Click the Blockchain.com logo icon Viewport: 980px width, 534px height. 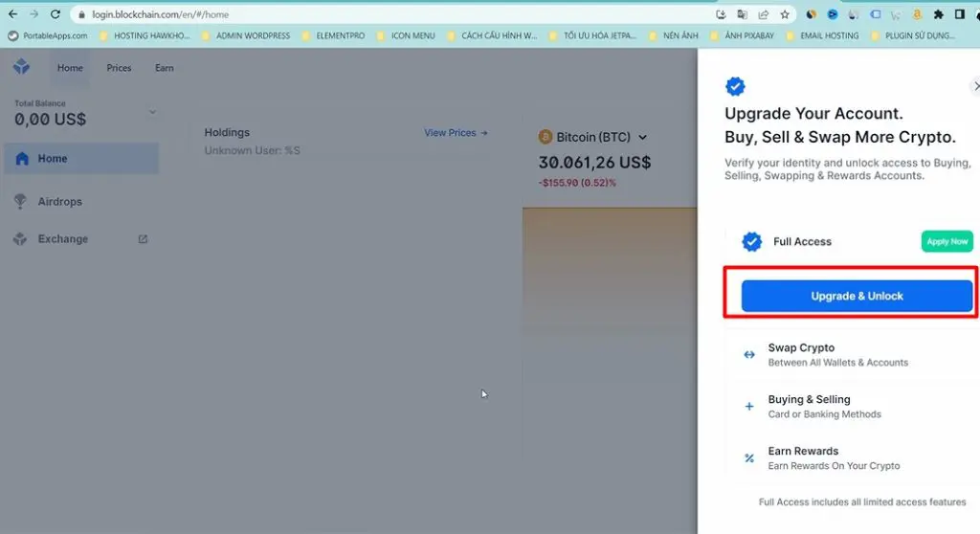pyautogui.click(x=22, y=68)
